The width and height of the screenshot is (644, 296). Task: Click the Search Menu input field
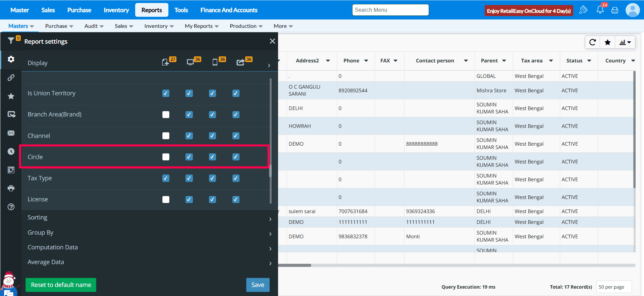click(390, 10)
